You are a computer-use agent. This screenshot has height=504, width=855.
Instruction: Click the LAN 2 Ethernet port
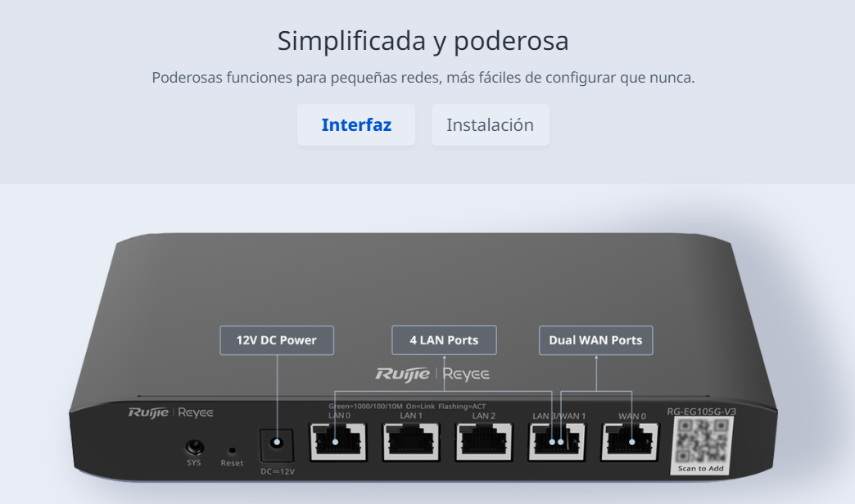484,443
